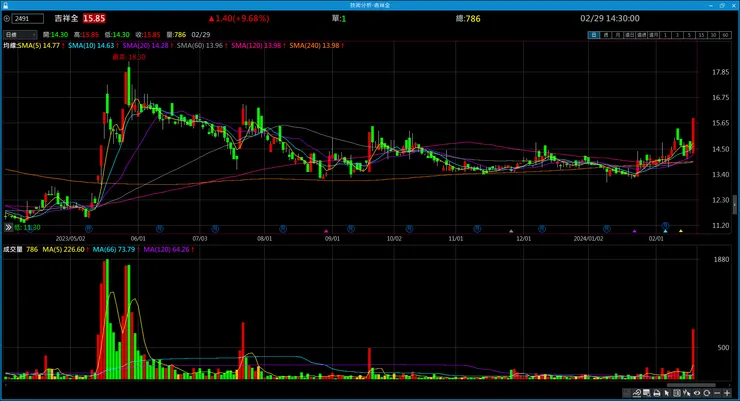Viewport: 740px width, 401px height.
Task: Click the timestamp 02/29 14:30:00
Action: click(x=610, y=18)
